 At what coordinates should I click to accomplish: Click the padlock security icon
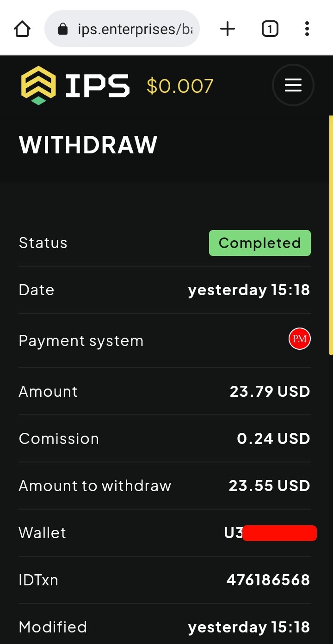[x=62, y=30]
